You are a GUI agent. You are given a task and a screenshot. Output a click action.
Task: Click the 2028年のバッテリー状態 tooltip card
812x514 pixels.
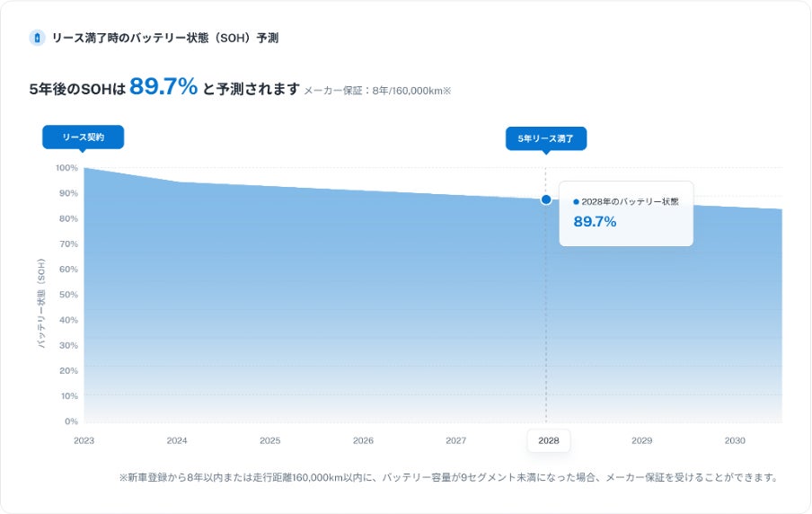pos(626,213)
